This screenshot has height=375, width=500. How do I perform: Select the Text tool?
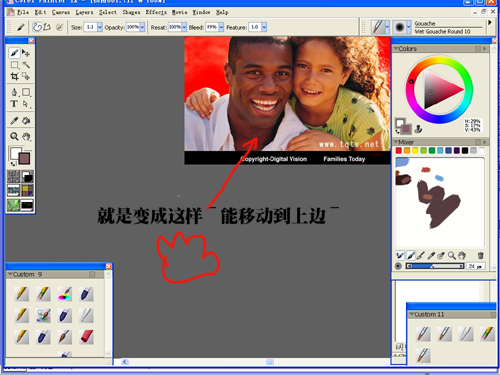click(14, 104)
